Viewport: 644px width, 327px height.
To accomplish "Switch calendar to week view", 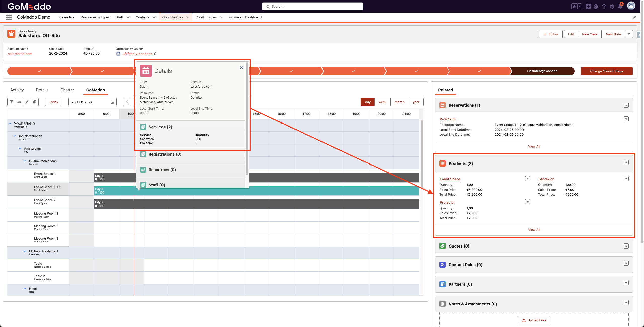I will (382, 102).
